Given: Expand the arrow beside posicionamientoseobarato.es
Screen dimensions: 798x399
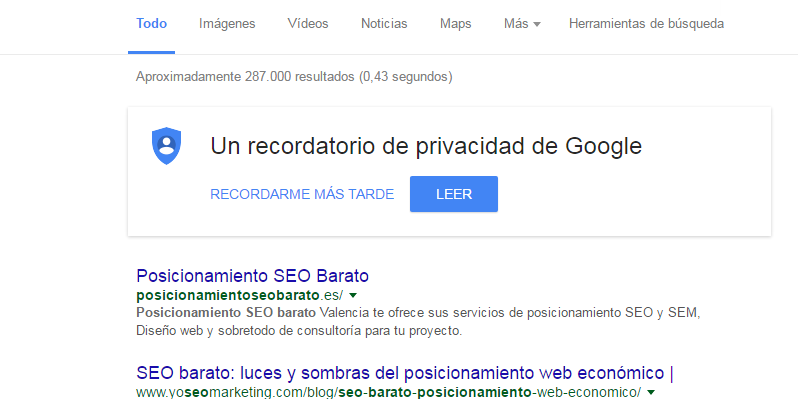Looking at the screenshot, I should 353,295.
